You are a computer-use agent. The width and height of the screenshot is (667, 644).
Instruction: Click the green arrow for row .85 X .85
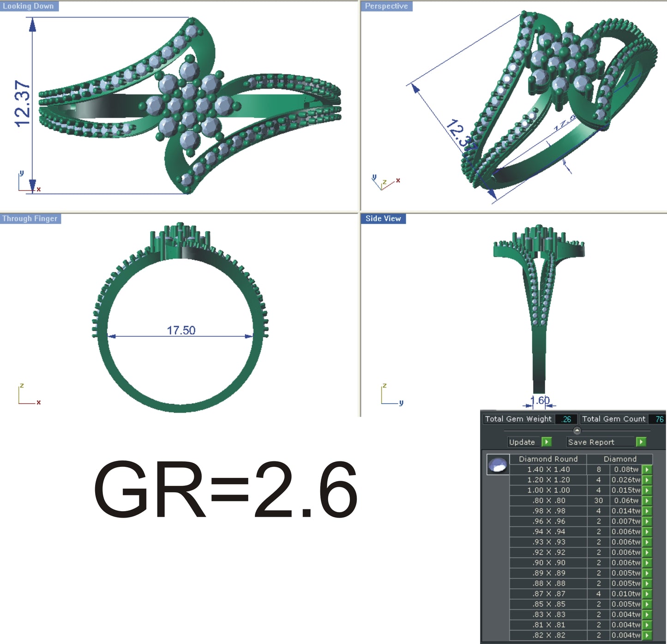coord(647,604)
